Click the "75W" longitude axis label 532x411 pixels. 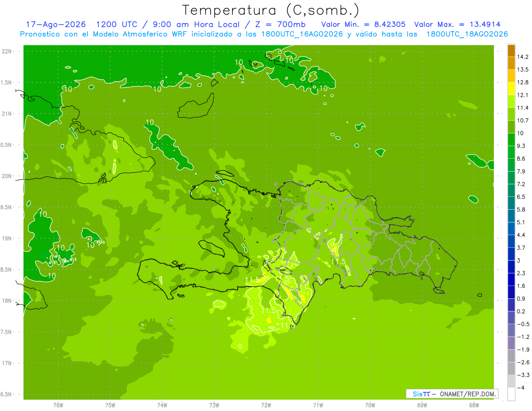coord(110,405)
